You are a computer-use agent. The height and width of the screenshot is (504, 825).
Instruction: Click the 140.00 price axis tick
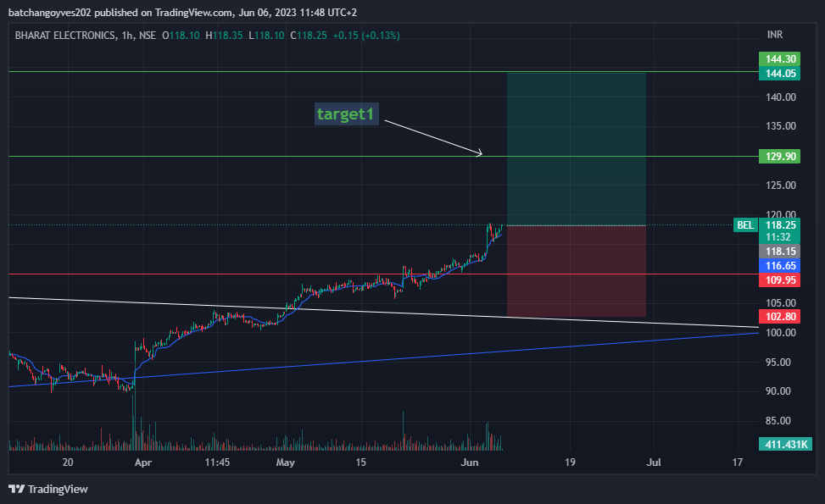pos(780,97)
